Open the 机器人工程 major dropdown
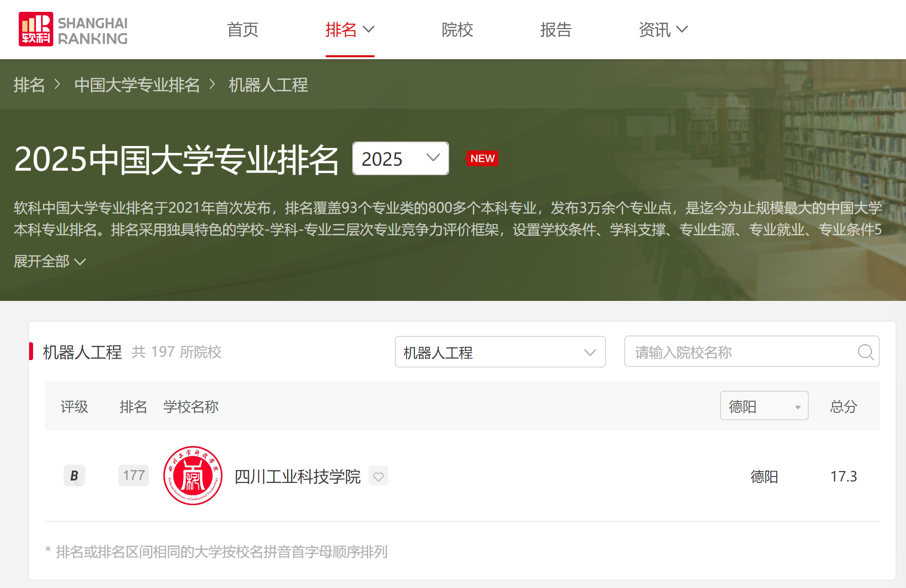Screen dimensions: 906x588 (500, 352)
